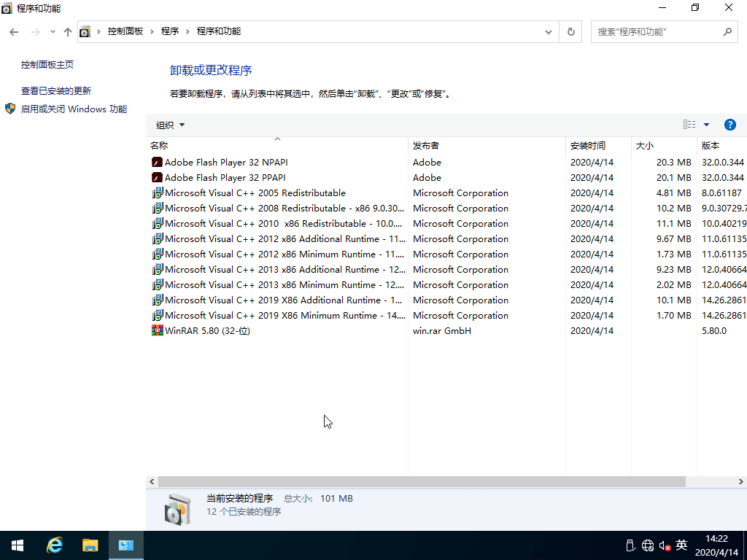Expand chevron before 控制面板 in breadcrumb
The height and width of the screenshot is (560, 747).
(98, 31)
